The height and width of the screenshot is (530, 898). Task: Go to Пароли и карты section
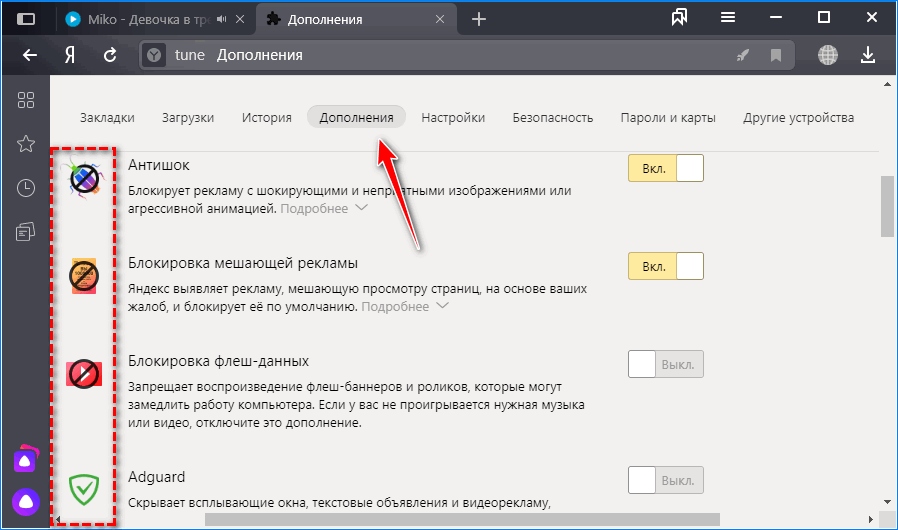[x=668, y=117]
